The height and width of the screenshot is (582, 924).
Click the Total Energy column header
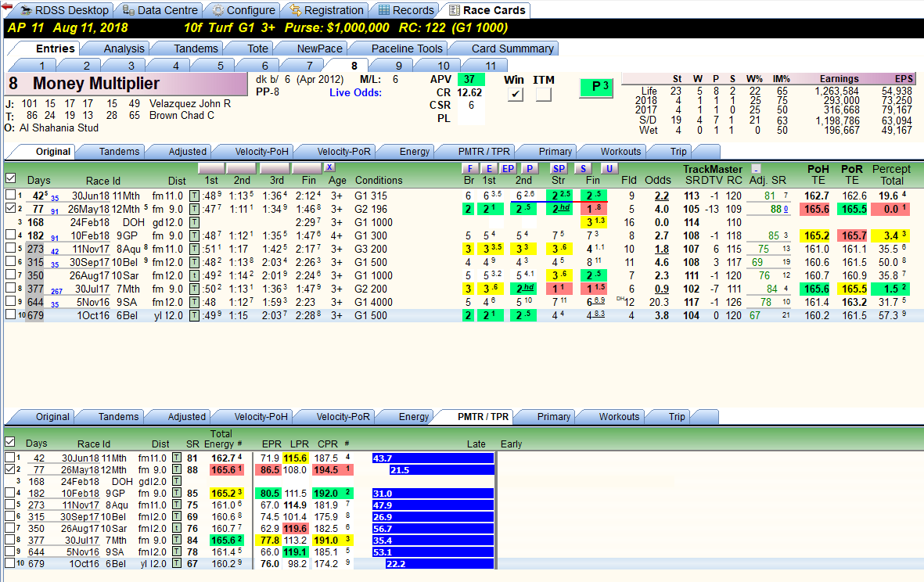pyautogui.click(x=221, y=439)
